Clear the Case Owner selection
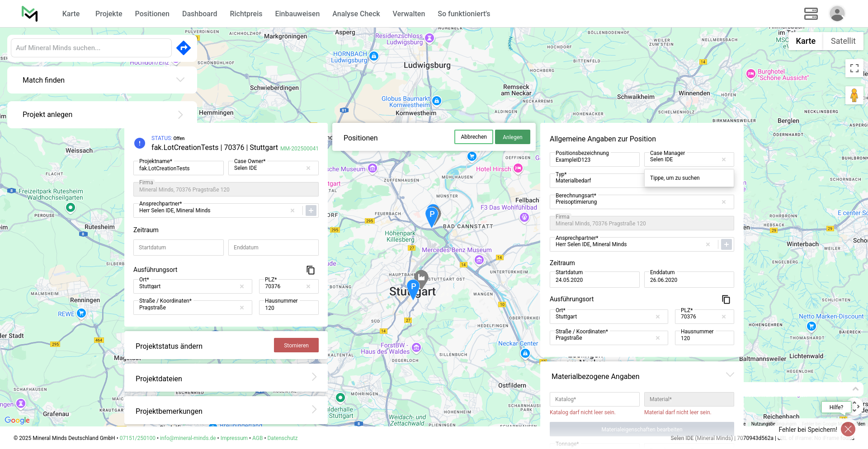The width and height of the screenshot is (868, 449). pyautogui.click(x=308, y=168)
